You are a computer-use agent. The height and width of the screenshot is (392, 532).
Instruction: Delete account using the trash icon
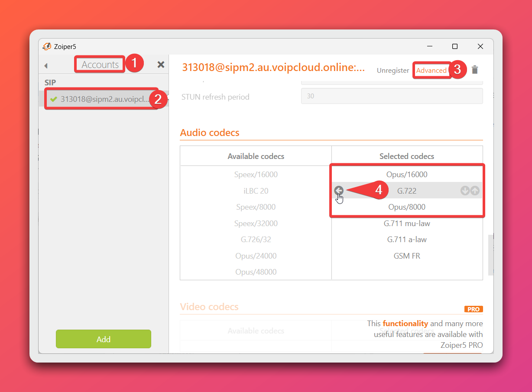coord(475,70)
